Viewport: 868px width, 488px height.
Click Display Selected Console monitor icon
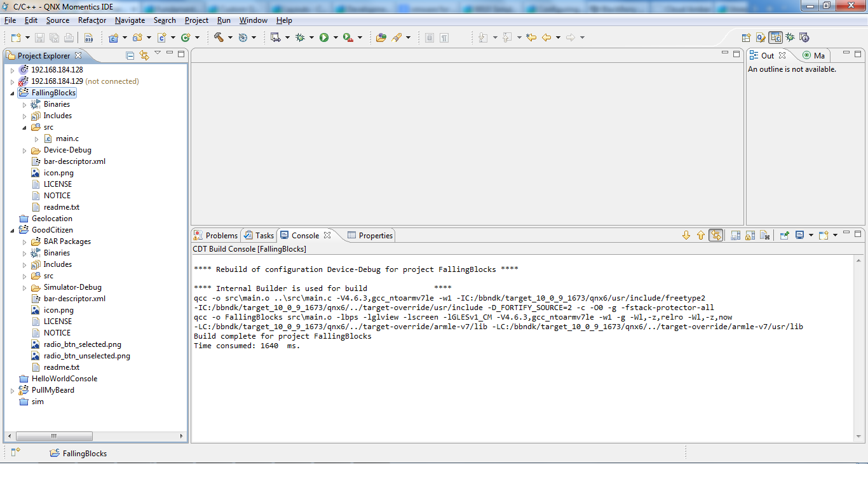(799, 235)
